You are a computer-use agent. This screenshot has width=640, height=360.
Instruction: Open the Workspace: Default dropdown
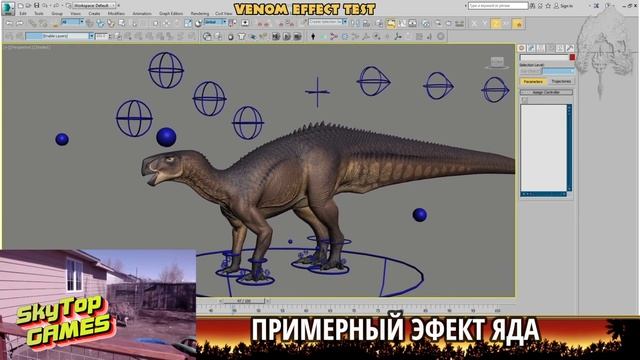click(x=93, y=6)
